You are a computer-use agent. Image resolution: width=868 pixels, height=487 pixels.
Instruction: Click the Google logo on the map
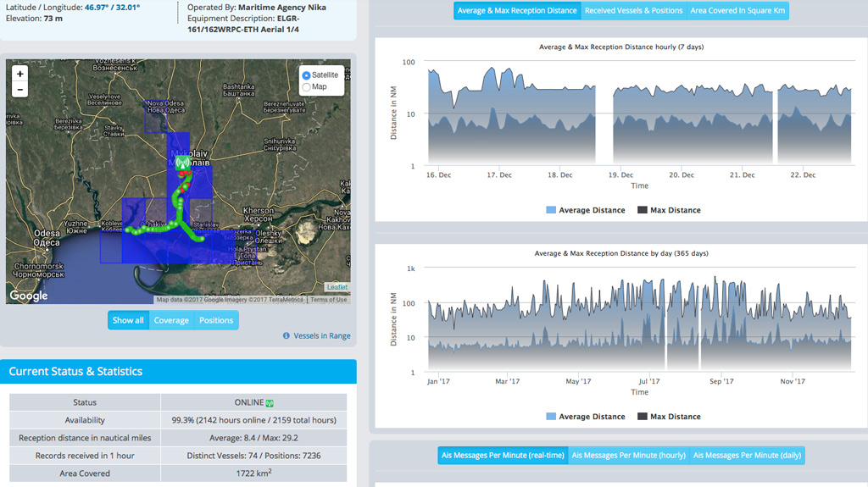click(29, 296)
